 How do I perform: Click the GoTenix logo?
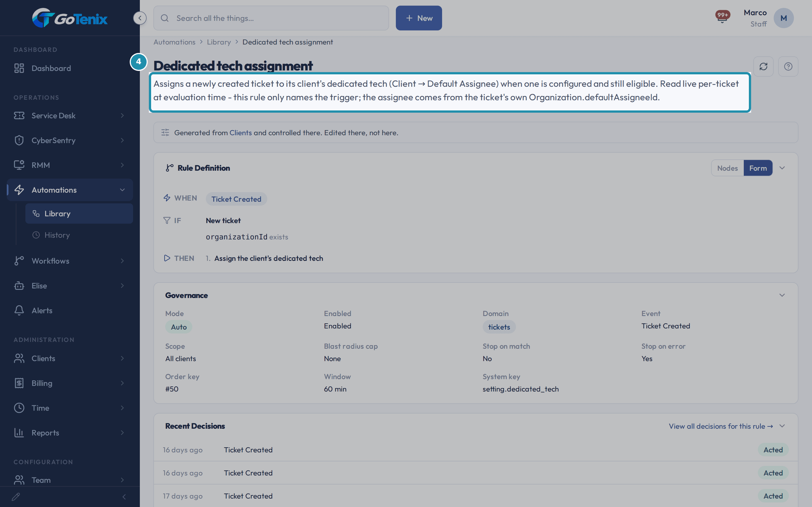pyautogui.click(x=70, y=18)
